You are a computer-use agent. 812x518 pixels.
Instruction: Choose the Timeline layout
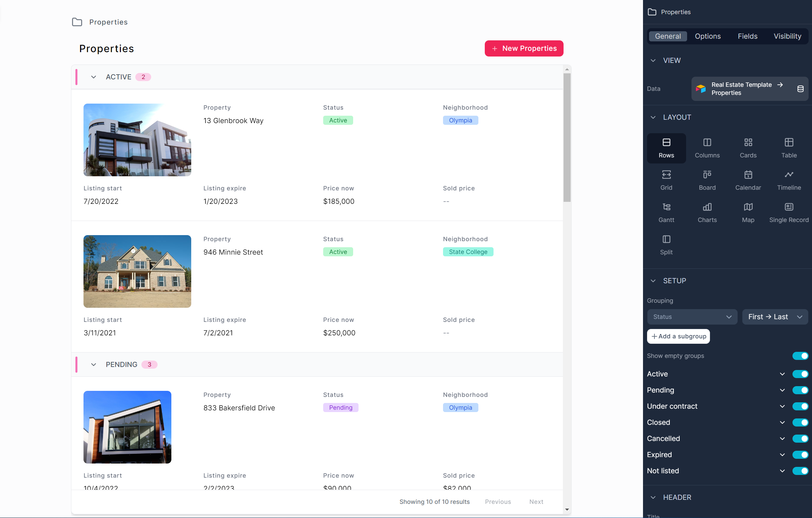coord(788,180)
